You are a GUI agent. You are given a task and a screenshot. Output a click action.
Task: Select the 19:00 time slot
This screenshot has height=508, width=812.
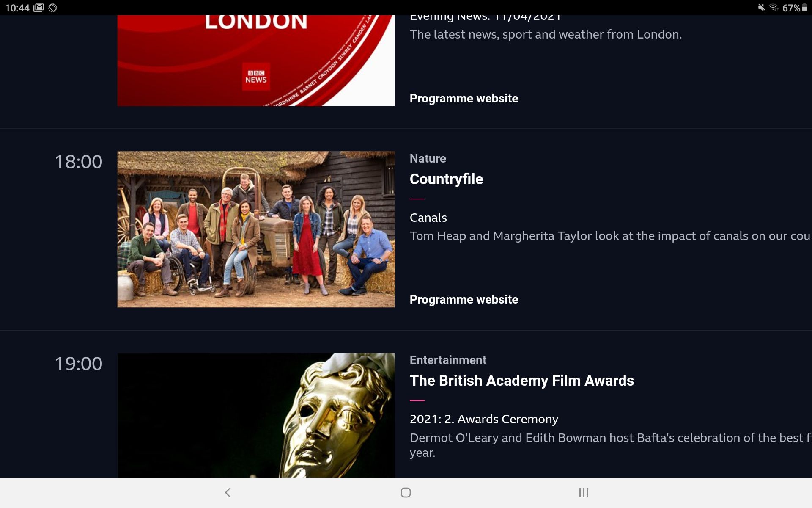click(x=78, y=363)
